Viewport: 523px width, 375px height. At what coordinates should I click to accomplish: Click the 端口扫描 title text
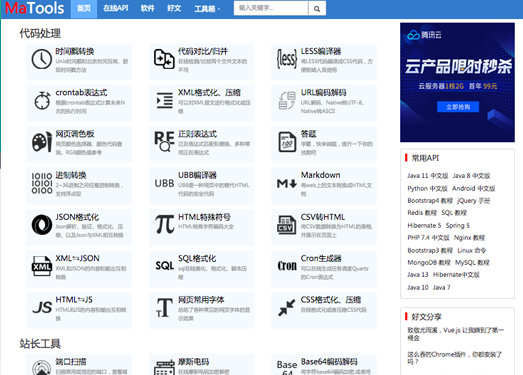tap(71, 362)
